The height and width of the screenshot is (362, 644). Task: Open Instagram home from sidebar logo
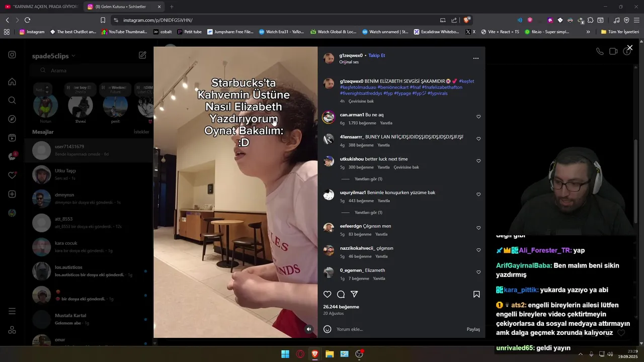12,55
